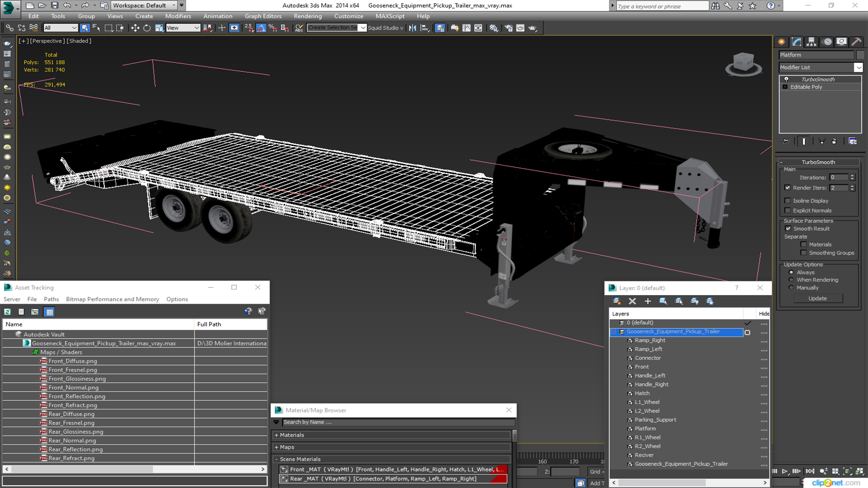The height and width of the screenshot is (488, 868).
Task: Toggle the Percent Snap icon
Action: (x=273, y=28)
